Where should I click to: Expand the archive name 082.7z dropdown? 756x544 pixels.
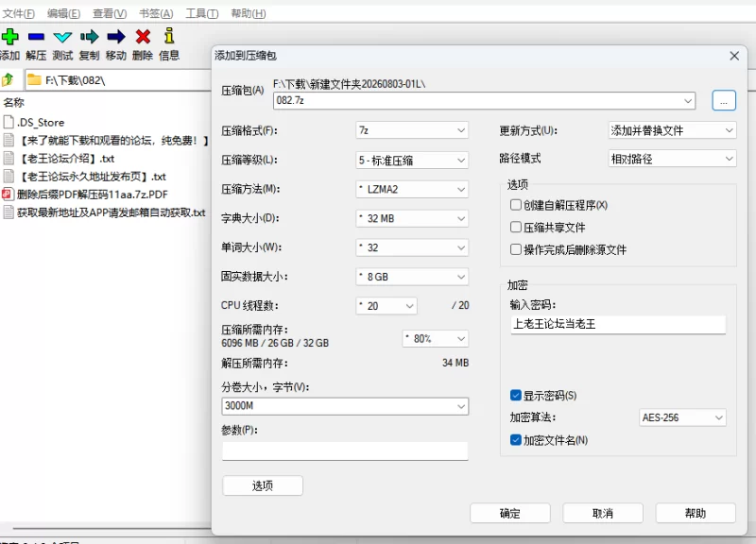[688, 101]
